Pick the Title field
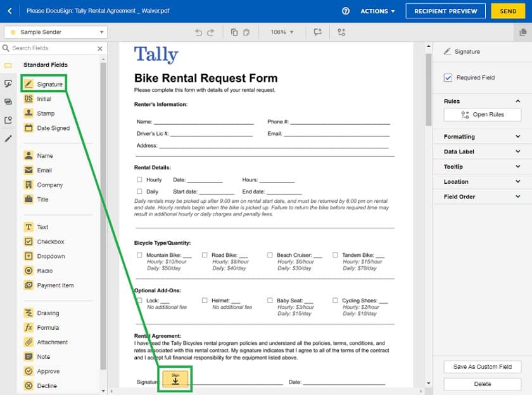This screenshot has width=532, height=395. point(36,199)
